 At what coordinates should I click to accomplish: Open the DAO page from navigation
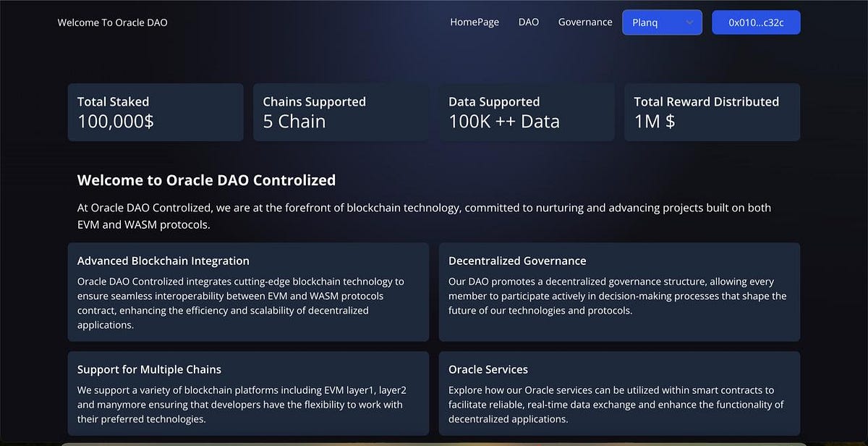tap(529, 22)
